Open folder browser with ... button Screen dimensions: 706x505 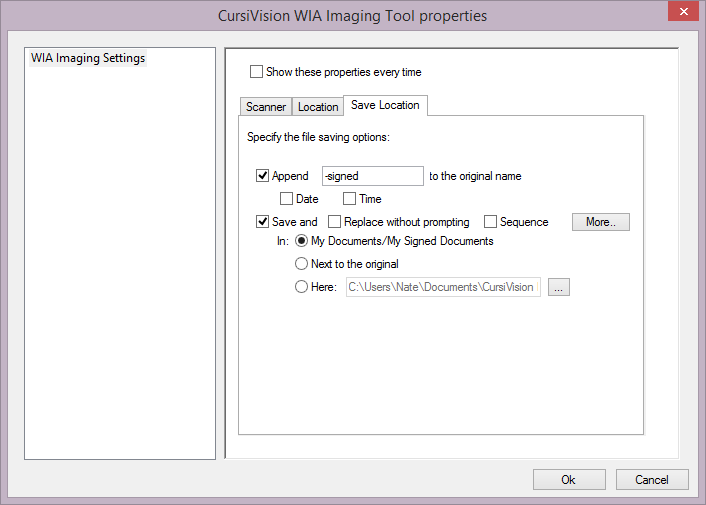click(x=559, y=287)
